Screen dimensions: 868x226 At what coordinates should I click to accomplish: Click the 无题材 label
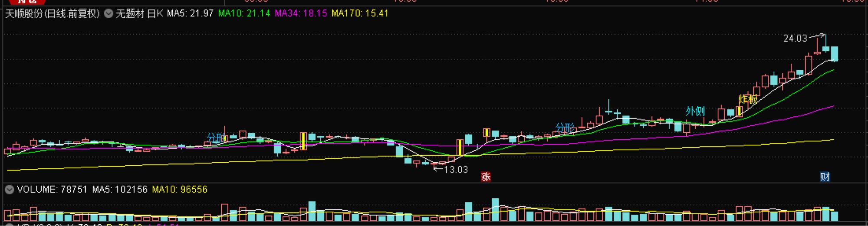130,13
